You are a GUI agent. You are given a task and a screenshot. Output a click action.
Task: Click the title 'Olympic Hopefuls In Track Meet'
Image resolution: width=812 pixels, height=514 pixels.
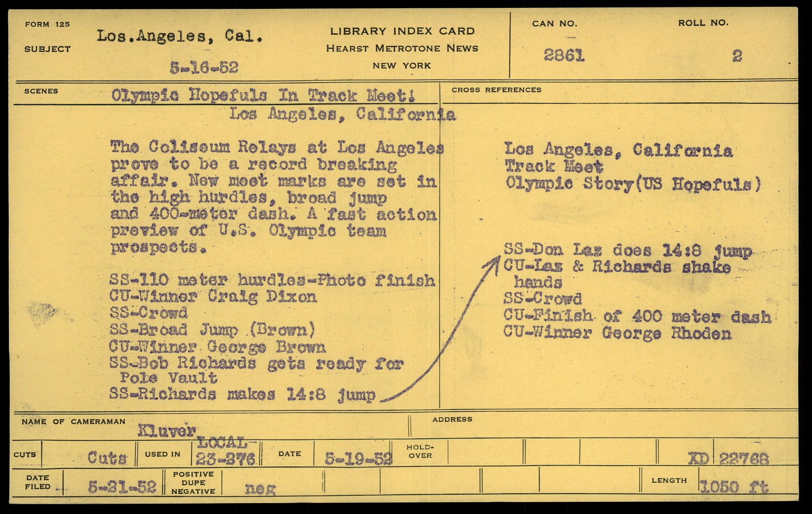263,95
